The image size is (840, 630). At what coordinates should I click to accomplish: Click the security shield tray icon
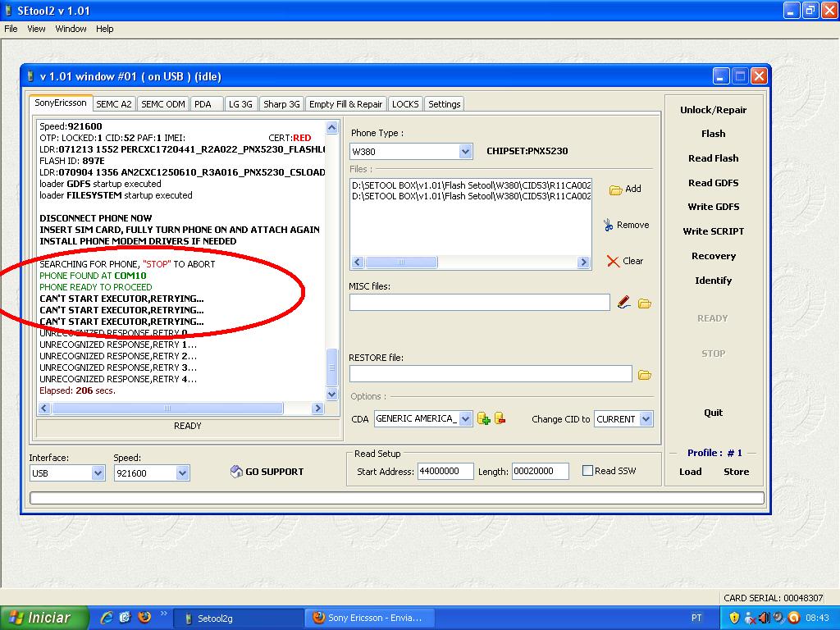[734, 619]
